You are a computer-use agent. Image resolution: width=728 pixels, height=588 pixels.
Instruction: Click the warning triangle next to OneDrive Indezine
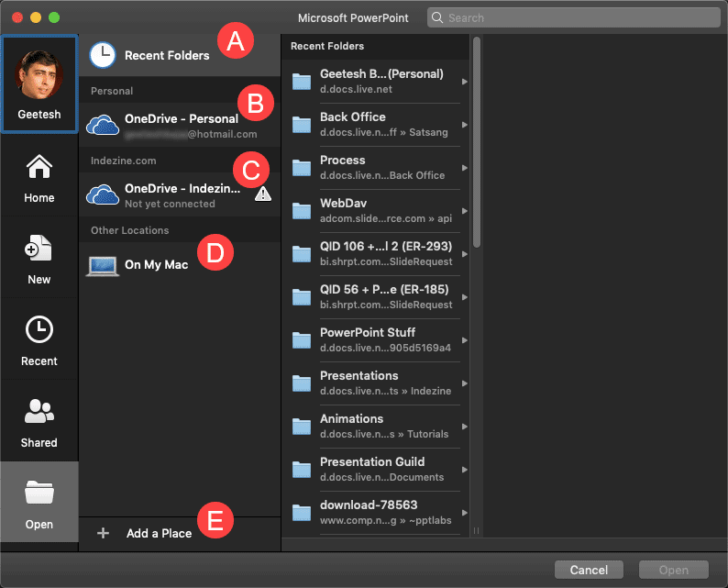tap(263, 194)
